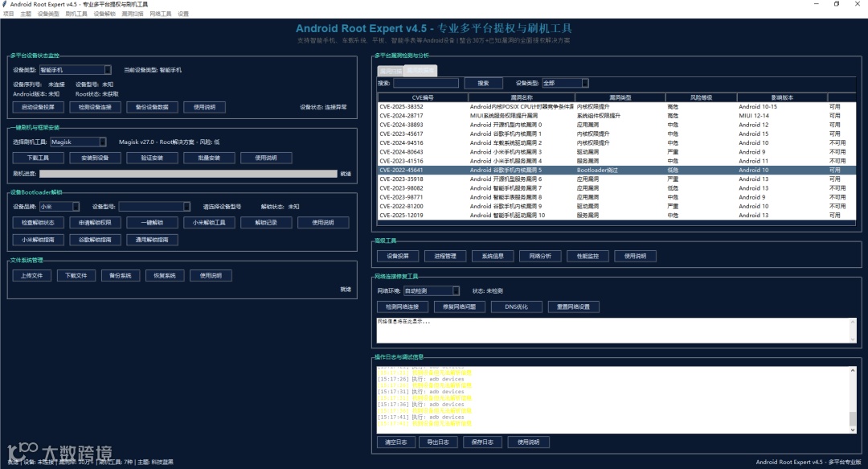This screenshot has height=469, width=868.
Task: Click the 启动设备投屏 button
Action: tap(39, 107)
